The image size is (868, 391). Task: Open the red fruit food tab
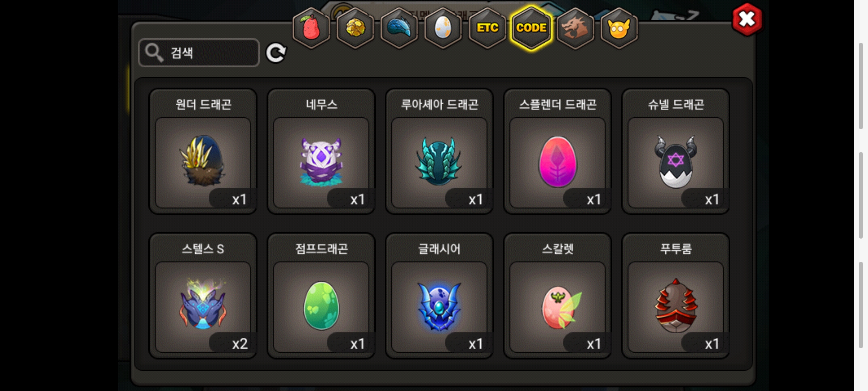coord(311,28)
